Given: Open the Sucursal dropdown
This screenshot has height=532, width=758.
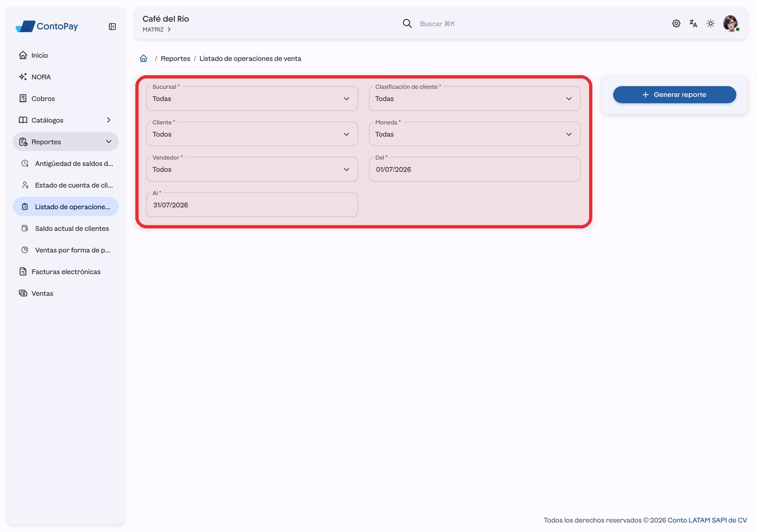Looking at the screenshot, I should point(252,98).
